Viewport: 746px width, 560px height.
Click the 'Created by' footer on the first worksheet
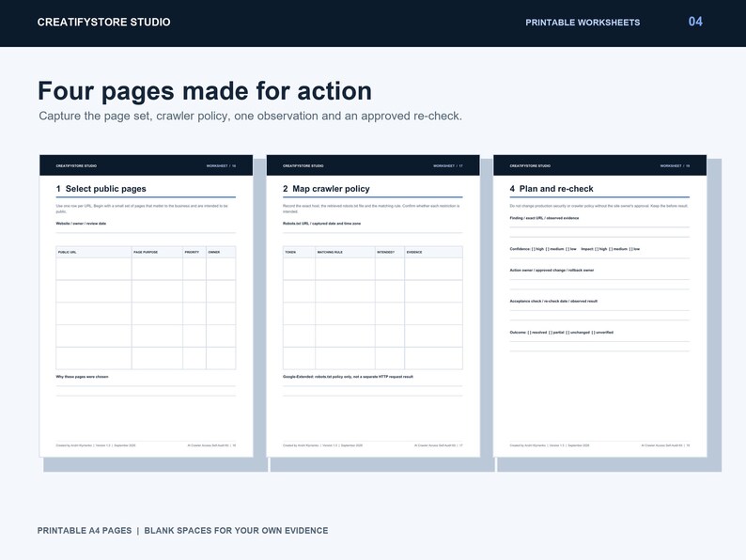pos(96,445)
